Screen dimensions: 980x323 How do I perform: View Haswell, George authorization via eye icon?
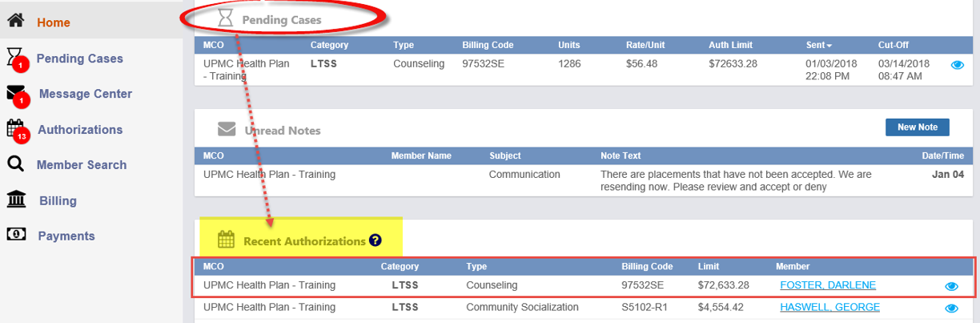(x=951, y=308)
